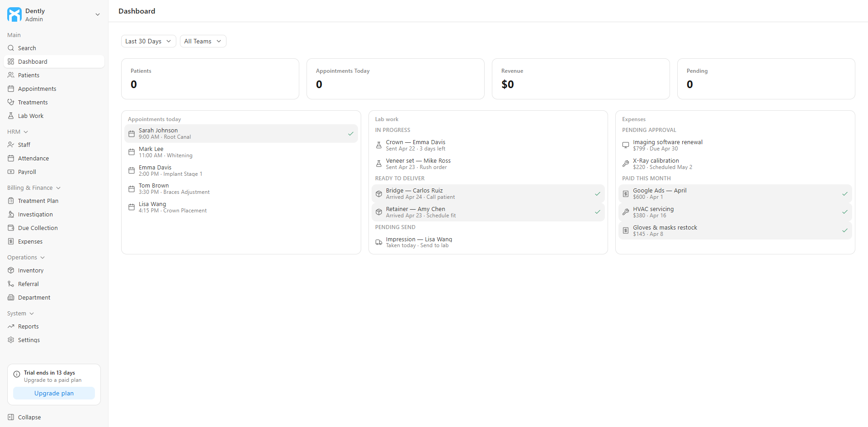Click the wrench icon next to X-Ray calibration

pos(626,164)
